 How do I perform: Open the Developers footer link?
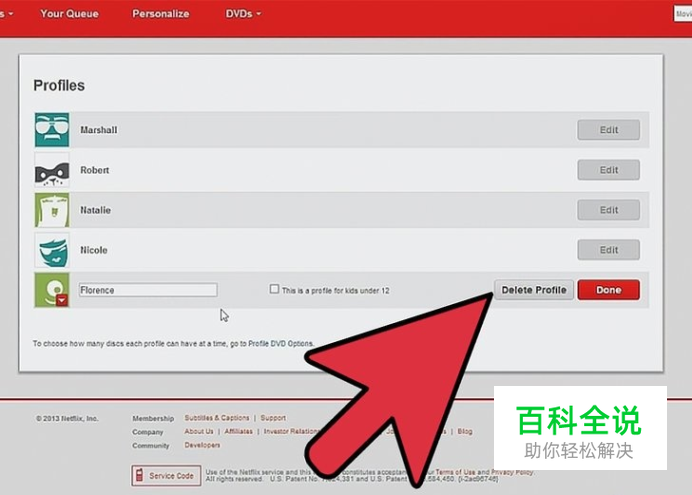pos(202,445)
